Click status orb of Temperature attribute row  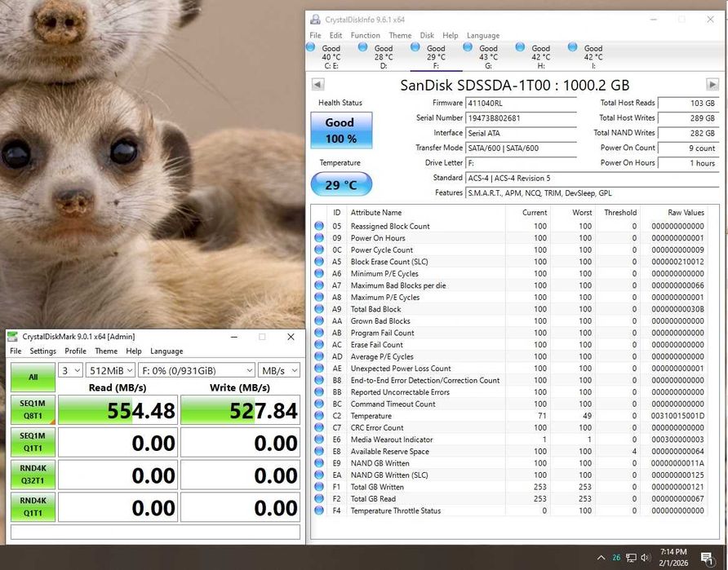click(x=319, y=416)
